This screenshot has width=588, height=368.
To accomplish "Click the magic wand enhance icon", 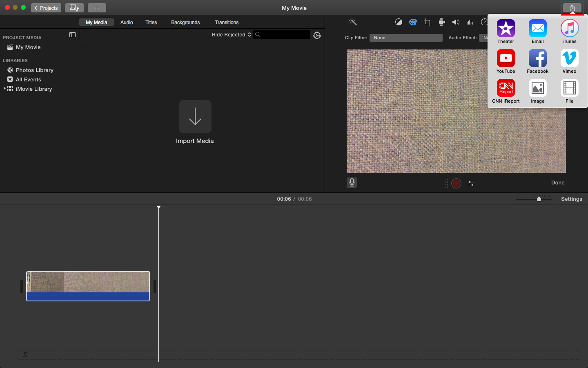I will [353, 22].
